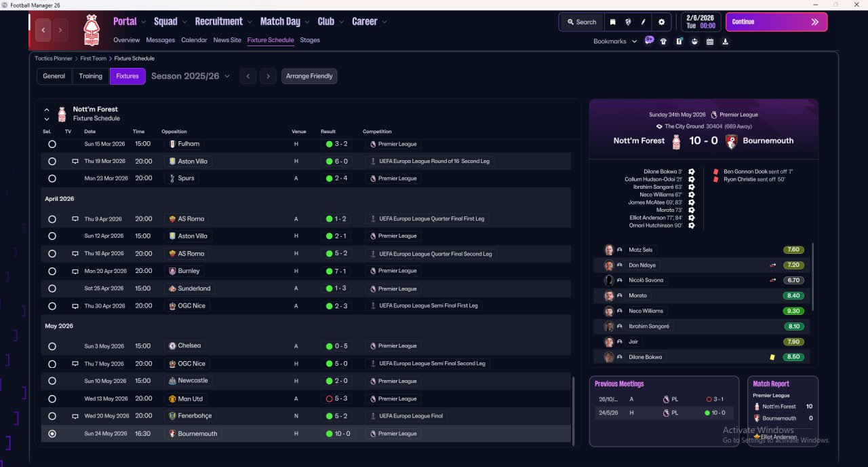Open the Recruitment dropdown menu
The height and width of the screenshot is (467, 868).
tap(223, 22)
